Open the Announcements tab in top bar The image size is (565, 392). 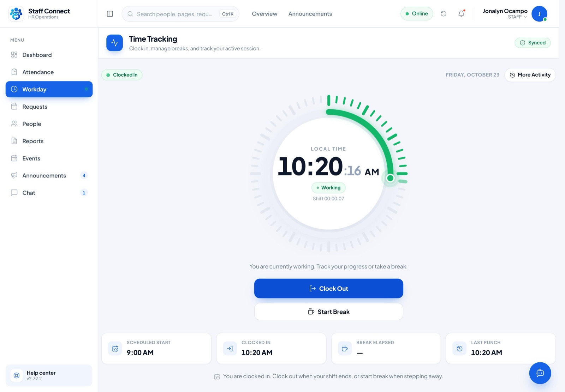[x=310, y=14]
